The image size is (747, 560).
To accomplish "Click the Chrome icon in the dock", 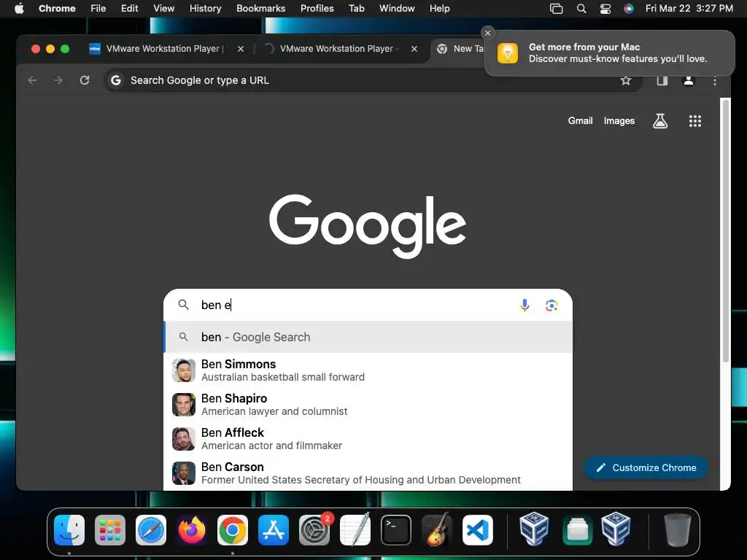I will pyautogui.click(x=233, y=530).
